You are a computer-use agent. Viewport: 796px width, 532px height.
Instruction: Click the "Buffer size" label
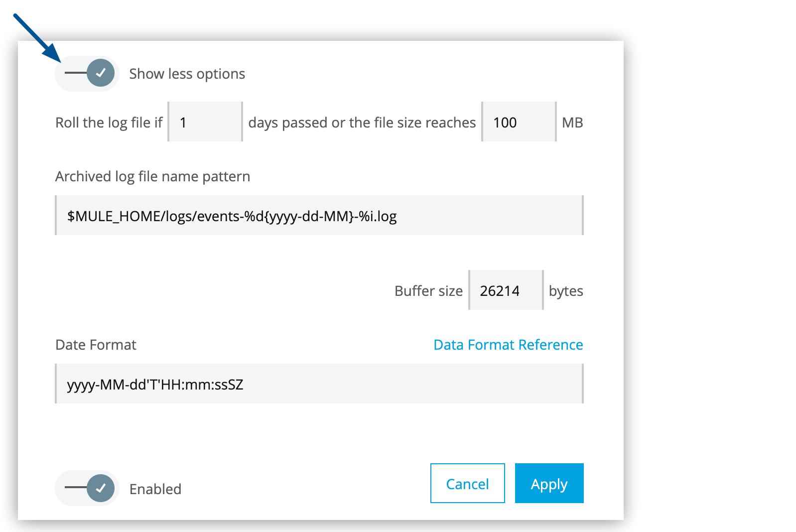[428, 291]
